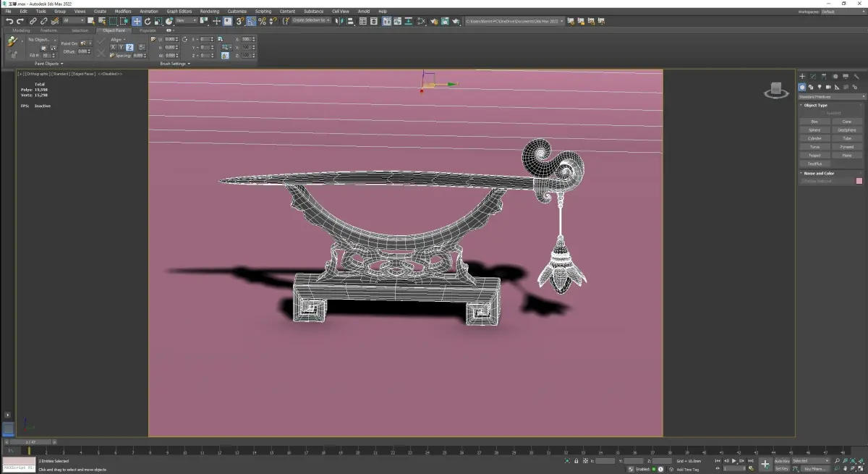
Task: Toggle the Auto Key button
Action: 783,460
